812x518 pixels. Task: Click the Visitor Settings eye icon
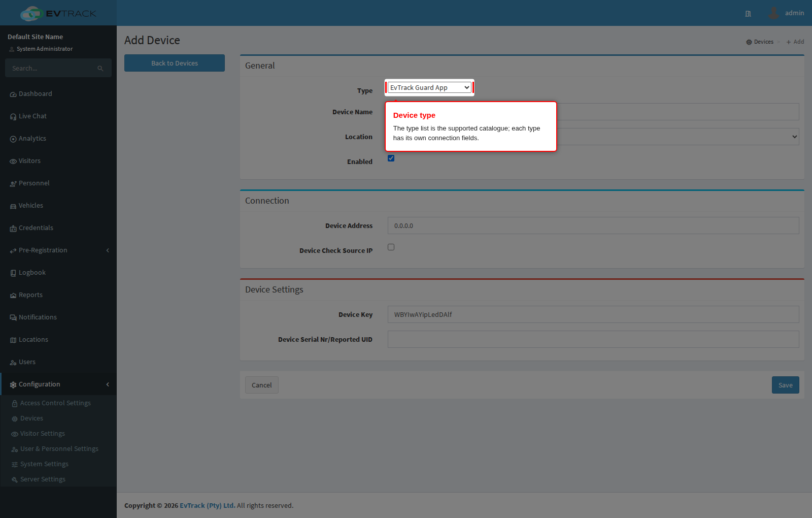15,434
